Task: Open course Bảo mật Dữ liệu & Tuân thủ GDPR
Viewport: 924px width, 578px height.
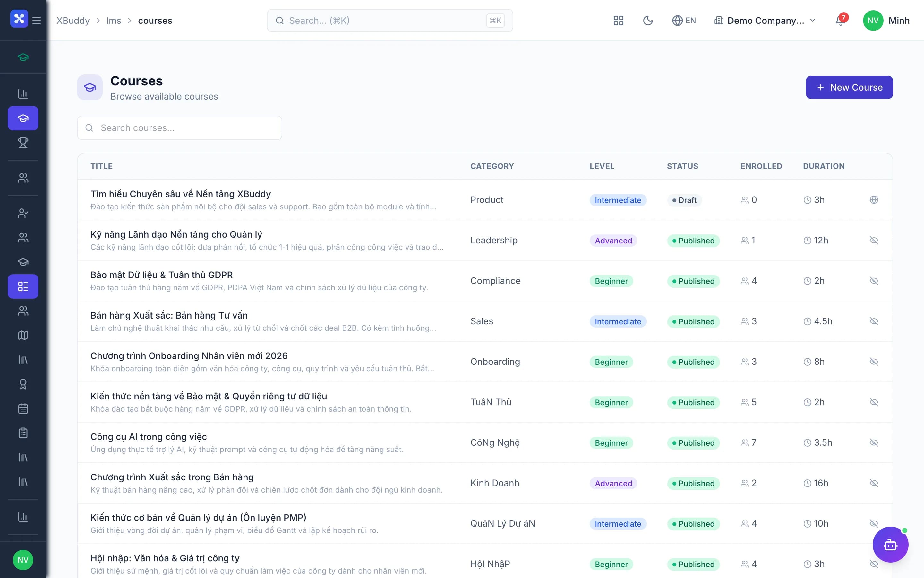Action: (x=161, y=275)
